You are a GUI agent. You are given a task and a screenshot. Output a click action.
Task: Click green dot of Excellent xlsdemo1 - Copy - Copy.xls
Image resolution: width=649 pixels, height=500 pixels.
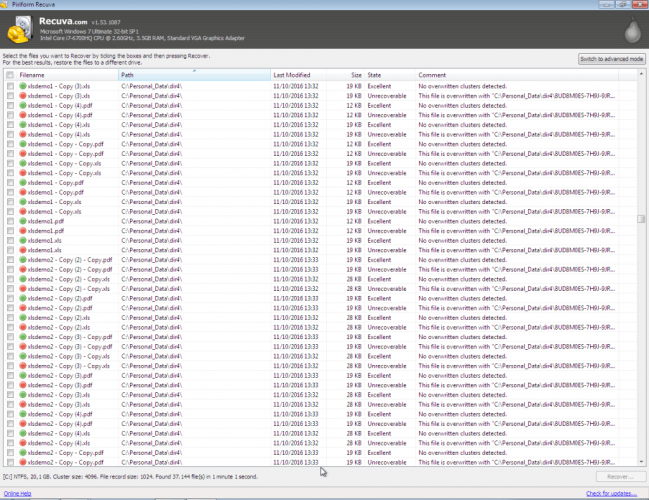23,163
